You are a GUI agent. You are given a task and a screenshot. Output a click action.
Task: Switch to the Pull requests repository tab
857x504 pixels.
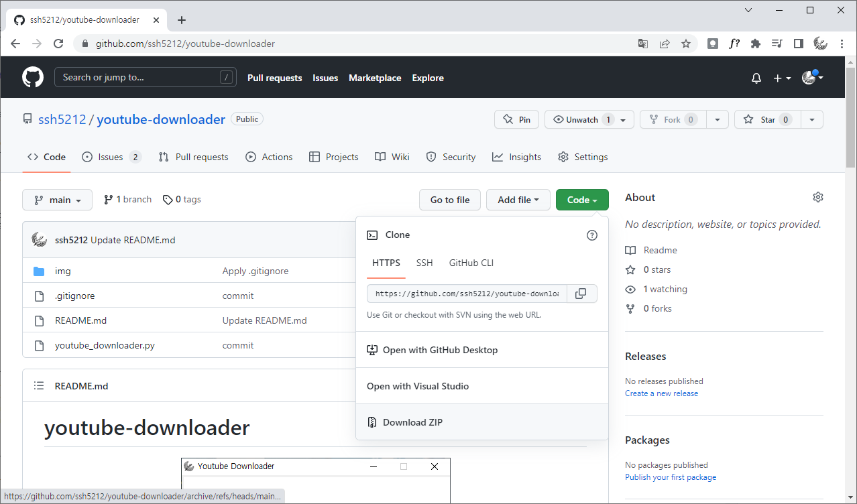(193, 157)
